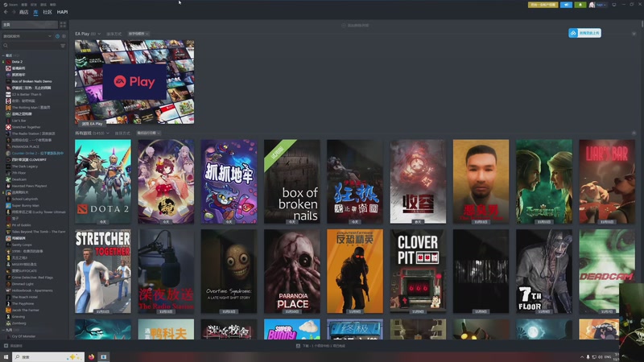Open the 抓抓地牢 game cover
The image size is (644, 362).
click(229, 182)
